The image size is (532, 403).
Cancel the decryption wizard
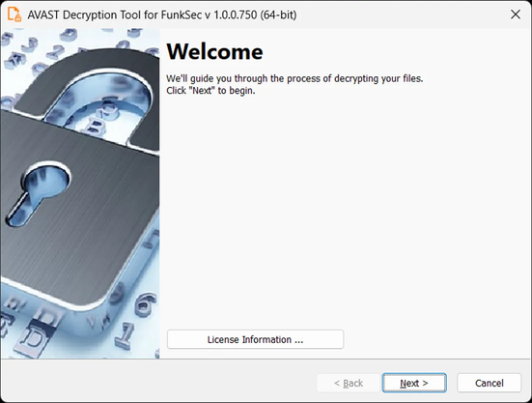click(489, 383)
